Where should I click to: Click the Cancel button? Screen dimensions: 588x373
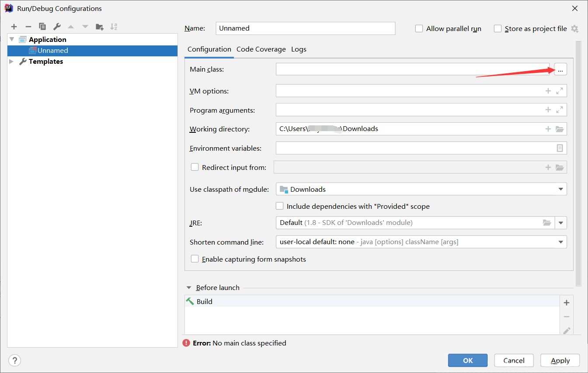click(x=514, y=360)
